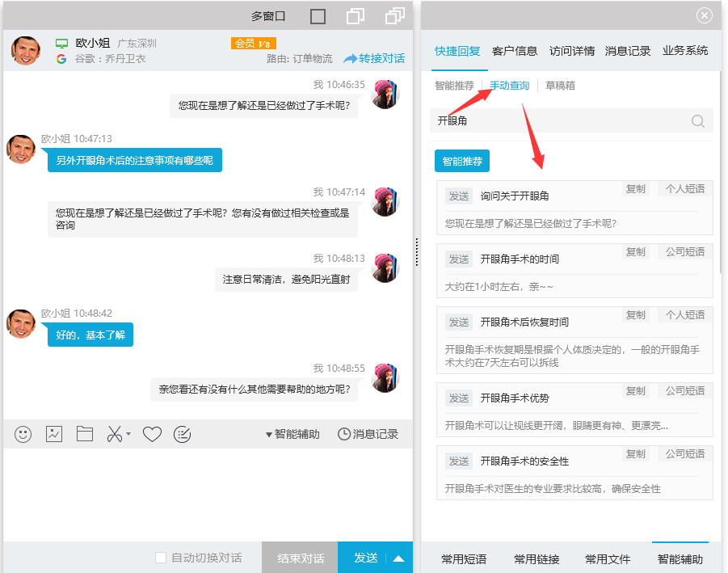Click the checklist rating icon
The image size is (728, 573).
[x=183, y=434]
